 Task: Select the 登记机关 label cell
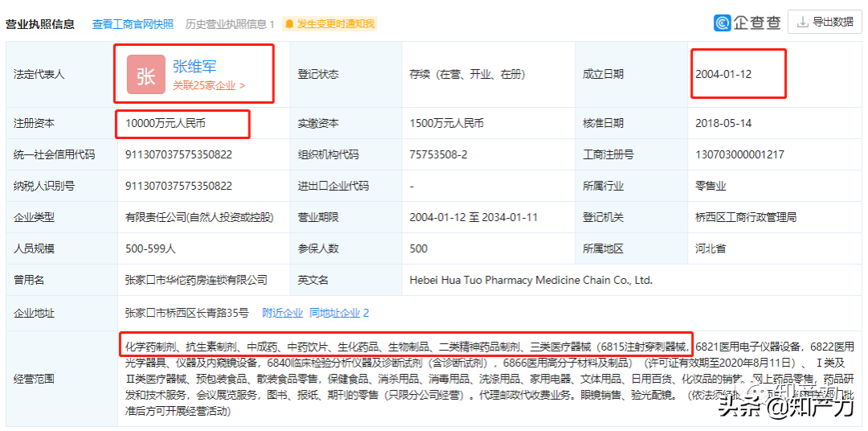pos(632,218)
